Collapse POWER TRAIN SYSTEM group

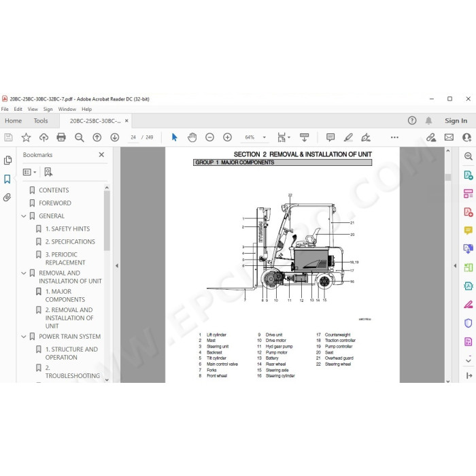(24, 337)
